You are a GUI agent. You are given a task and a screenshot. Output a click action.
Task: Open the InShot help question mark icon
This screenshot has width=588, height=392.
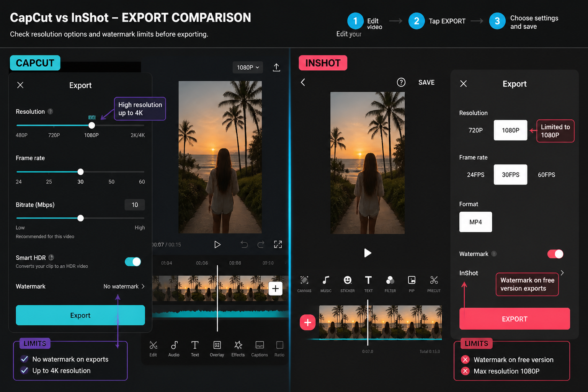tap(401, 82)
